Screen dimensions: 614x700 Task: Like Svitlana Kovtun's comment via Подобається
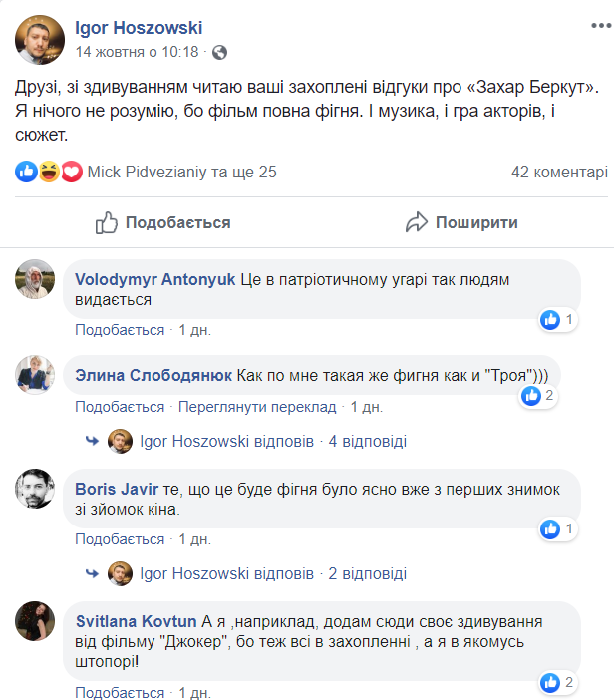[x=120, y=692]
